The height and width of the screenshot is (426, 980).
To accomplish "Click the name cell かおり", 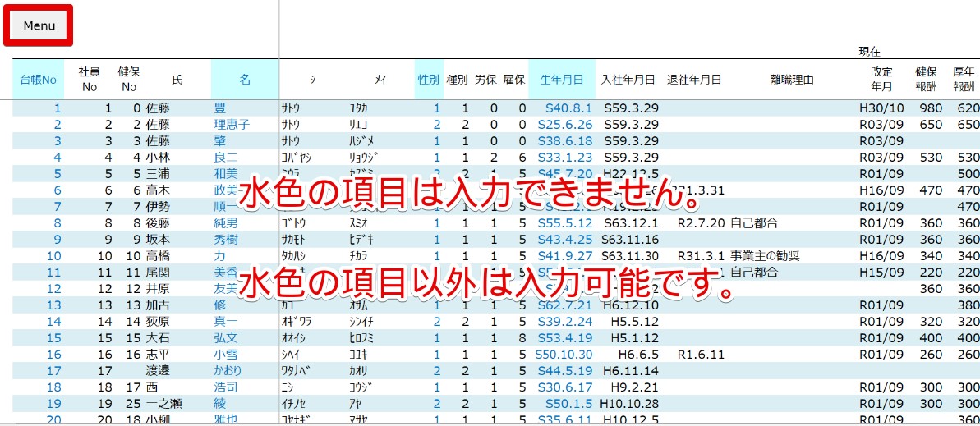I will point(228,370).
